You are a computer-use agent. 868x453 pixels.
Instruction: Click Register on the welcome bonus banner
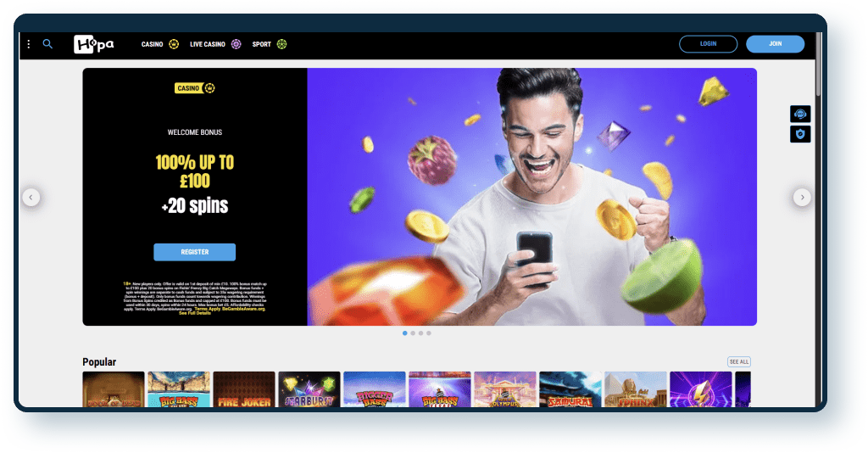194,252
